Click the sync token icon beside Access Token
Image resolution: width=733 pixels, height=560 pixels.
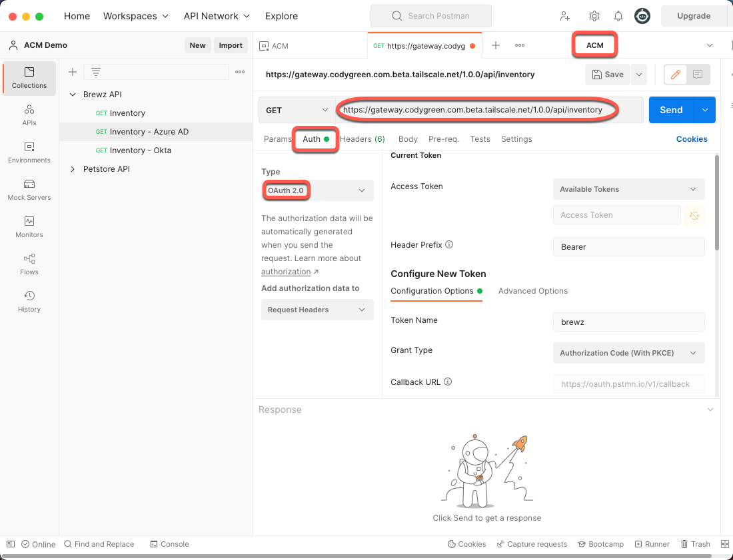pos(694,215)
